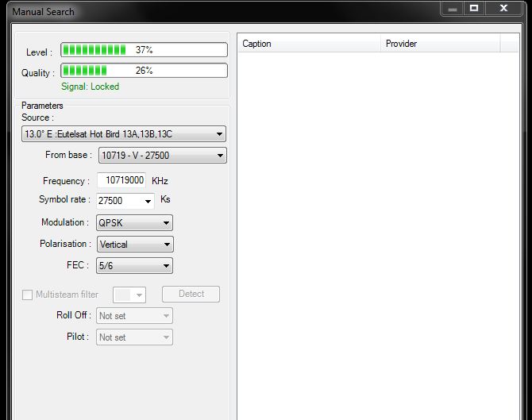Open the Pilot dropdown

pos(134,337)
